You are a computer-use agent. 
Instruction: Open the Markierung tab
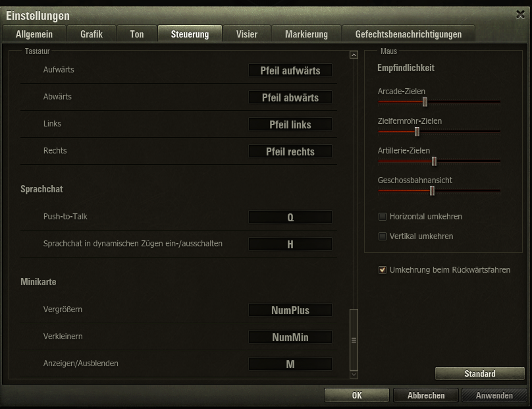tap(306, 34)
